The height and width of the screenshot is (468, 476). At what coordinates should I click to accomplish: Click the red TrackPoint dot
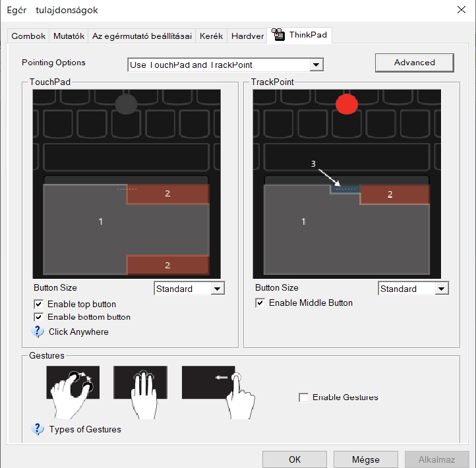[x=347, y=104]
